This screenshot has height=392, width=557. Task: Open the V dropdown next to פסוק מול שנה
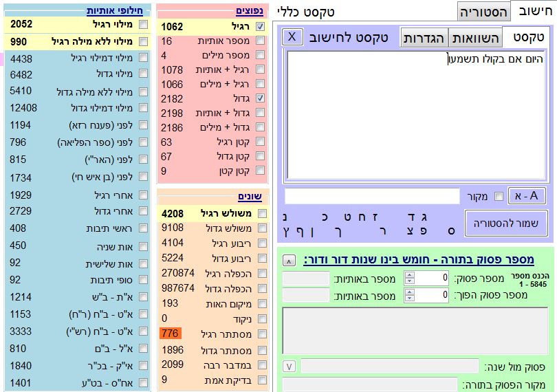[x=290, y=367]
